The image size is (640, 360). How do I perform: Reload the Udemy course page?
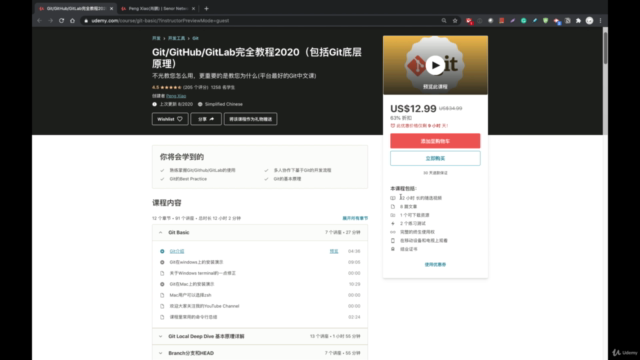tap(61, 20)
